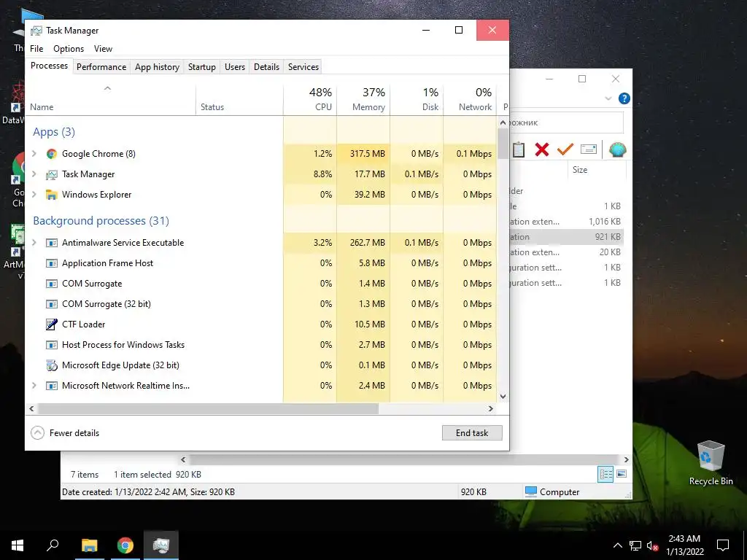Switch to the App history tab
Image resolution: width=747 pixels, height=560 pixels.
click(158, 67)
